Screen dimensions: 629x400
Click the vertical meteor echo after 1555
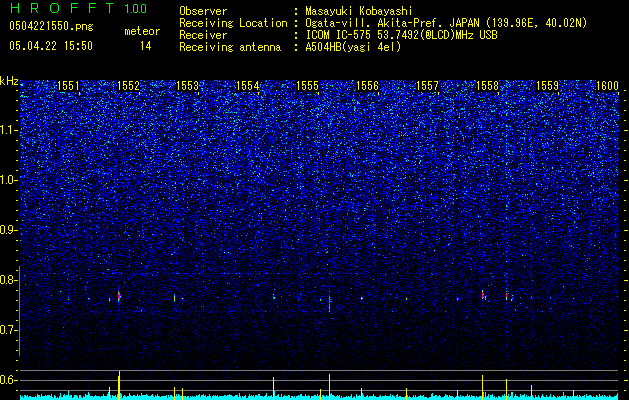(329, 304)
